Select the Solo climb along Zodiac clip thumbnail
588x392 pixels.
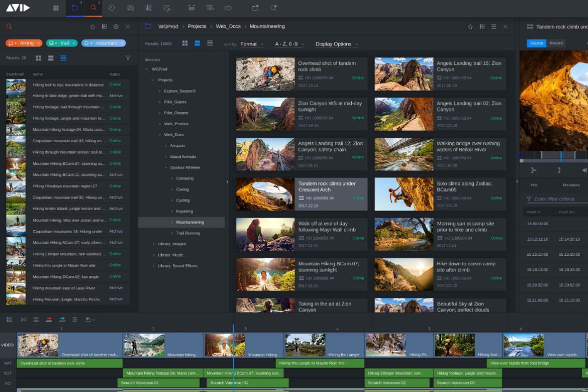[x=404, y=194]
